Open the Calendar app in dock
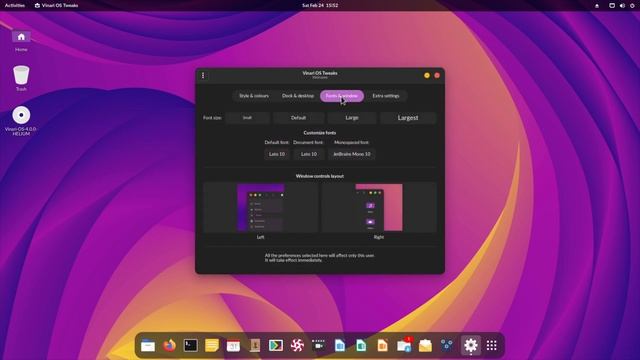The height and width of the screenshot is (360, 640). 233,346
